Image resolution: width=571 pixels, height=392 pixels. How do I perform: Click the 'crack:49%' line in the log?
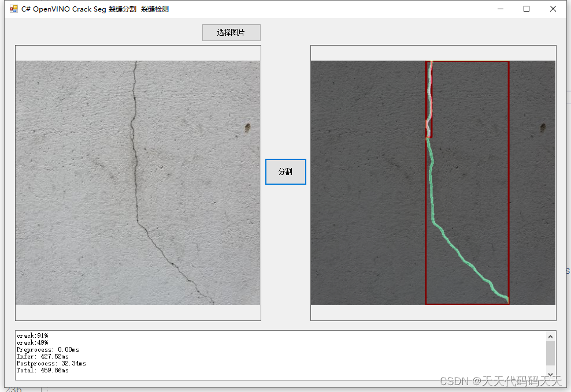[x=32, y=342]
